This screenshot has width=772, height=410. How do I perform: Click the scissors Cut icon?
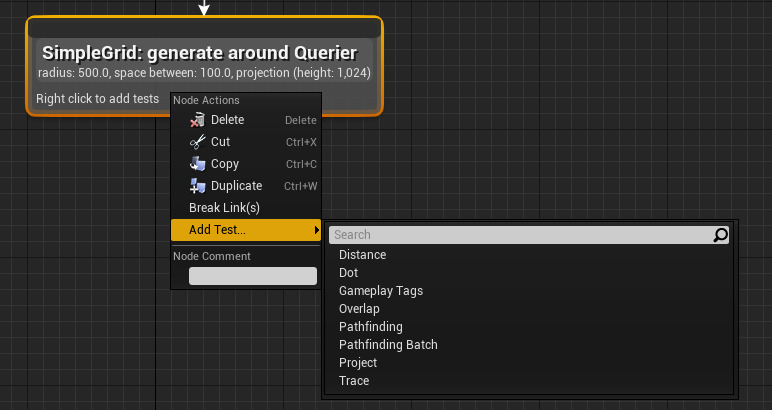(x=197, y=142)
